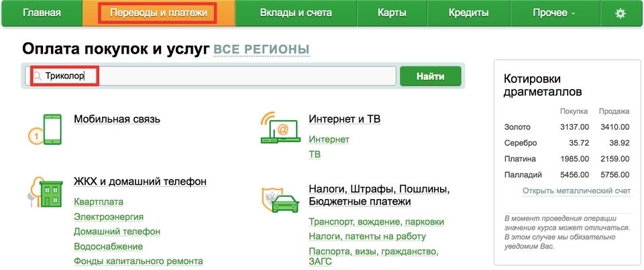644x270 pixels.
Task: Click silver sale price 38.92
Action: 620,143
